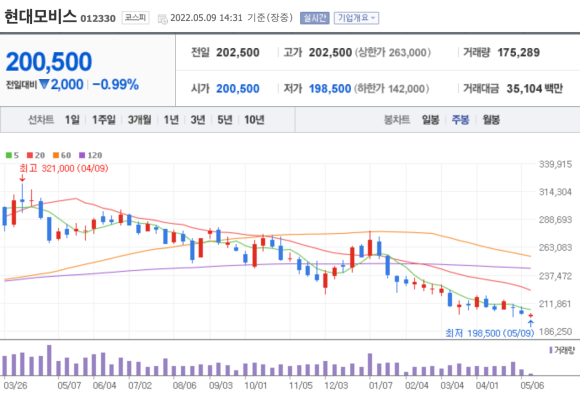Select the 10년 line chart tab
The width and height of the screenshot is (580, 398).
254,120
